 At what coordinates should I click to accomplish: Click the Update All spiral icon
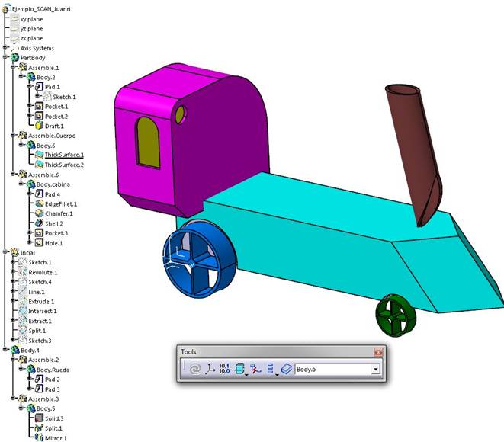[195, 368]
